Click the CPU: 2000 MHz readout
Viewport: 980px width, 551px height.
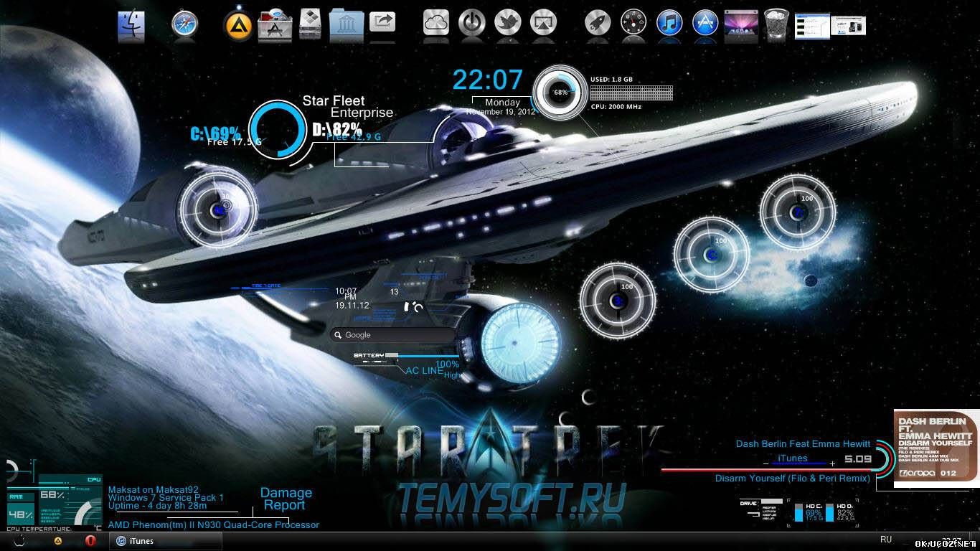[x=616, y=107]
